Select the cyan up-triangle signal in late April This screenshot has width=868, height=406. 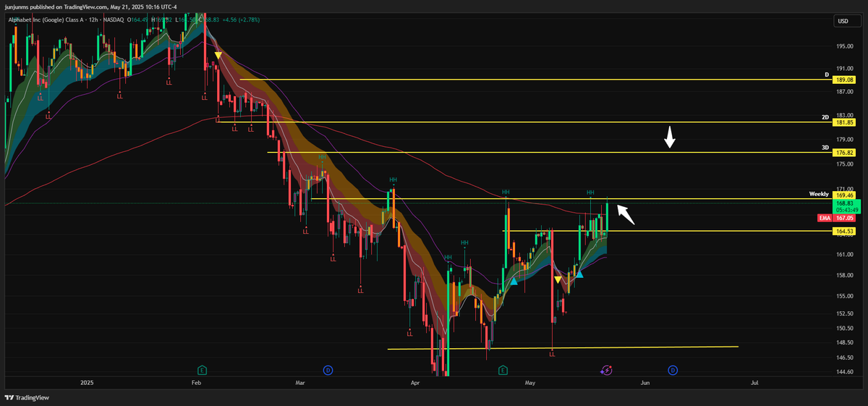[514, 281]
